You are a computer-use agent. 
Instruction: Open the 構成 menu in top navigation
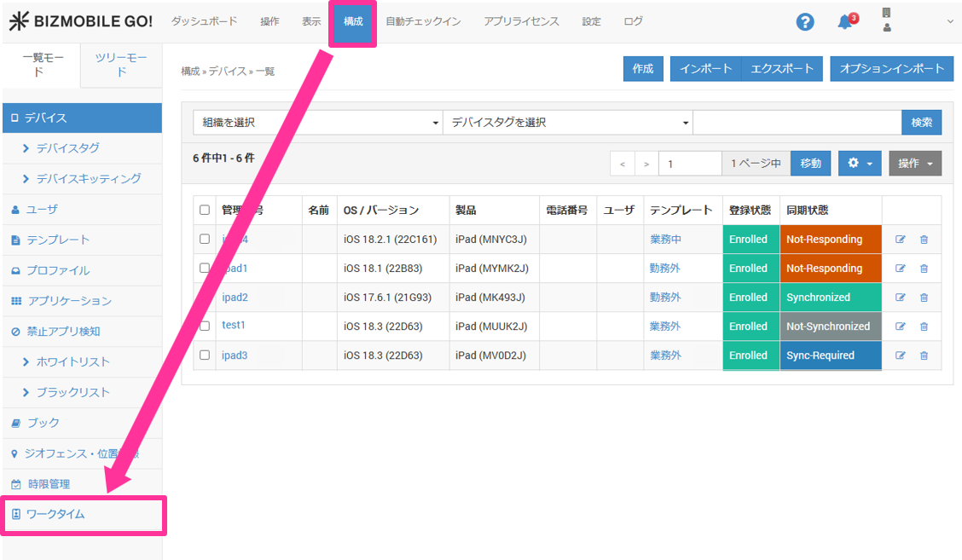pyautogui.click(x=353, y=21)
